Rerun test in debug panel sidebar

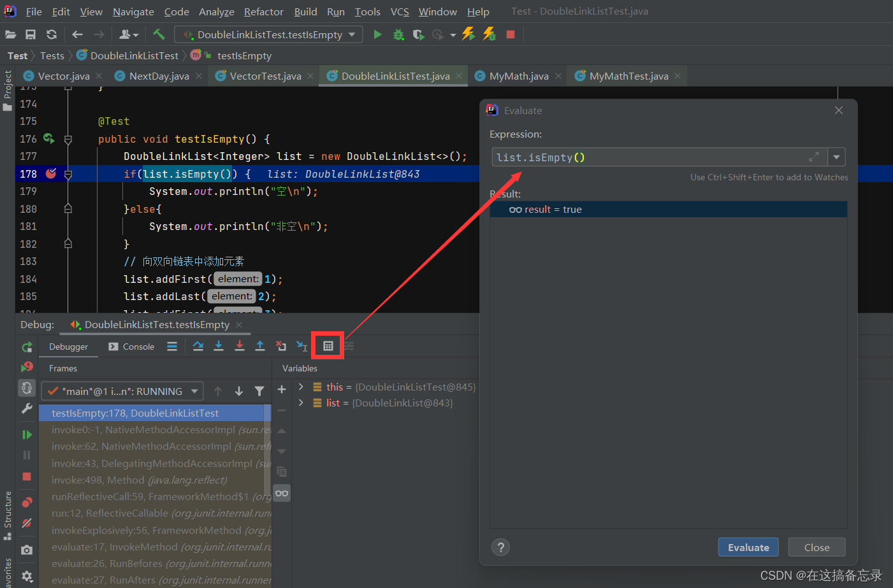coord(27,347)
